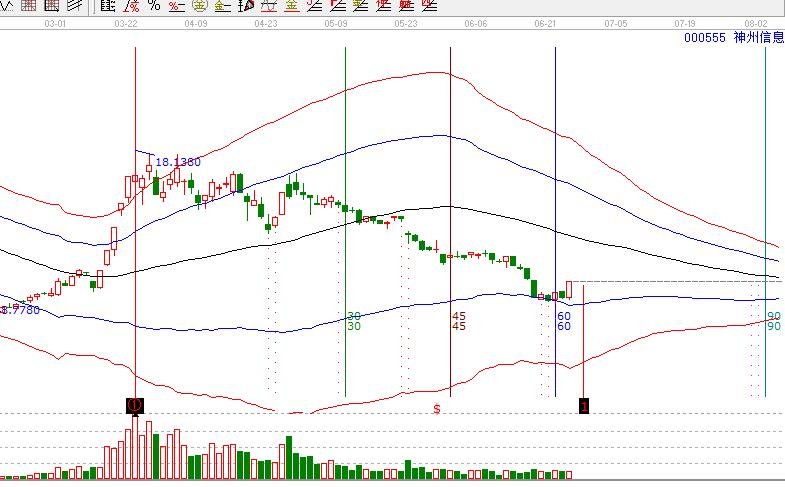The width and height of the screenshot is (785, 487).
Task: Click the 18.1380 high price label
Action: pos(178,162)
